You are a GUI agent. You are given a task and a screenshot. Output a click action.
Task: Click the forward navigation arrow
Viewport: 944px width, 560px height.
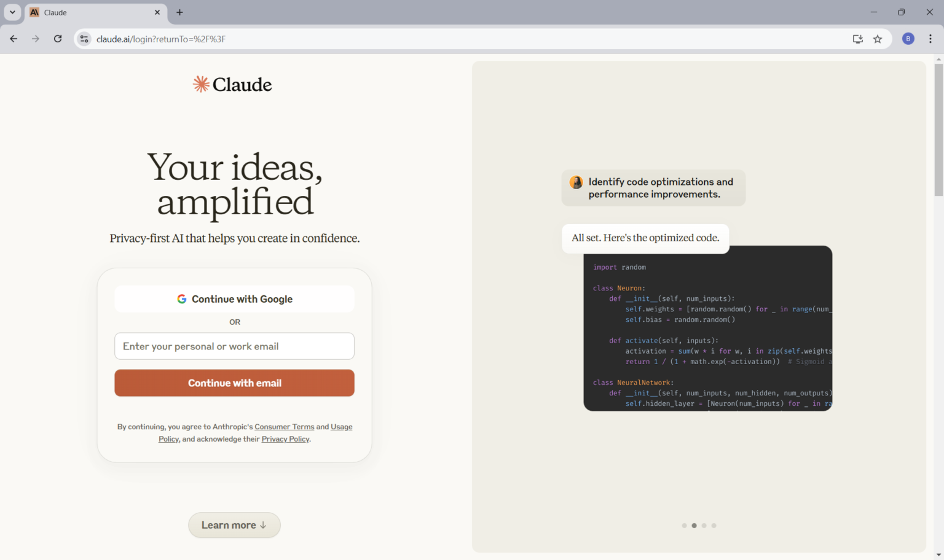[35, 38]
